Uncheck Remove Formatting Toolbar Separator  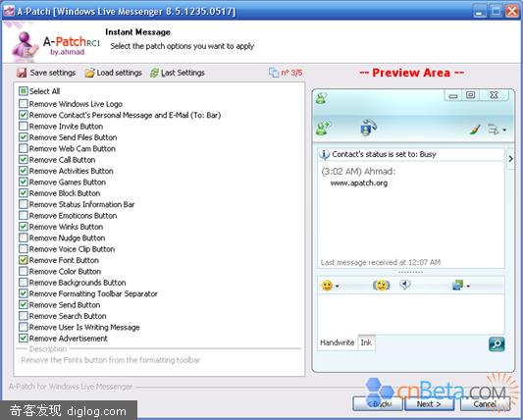pyautogui.click(x=23, y=293)
